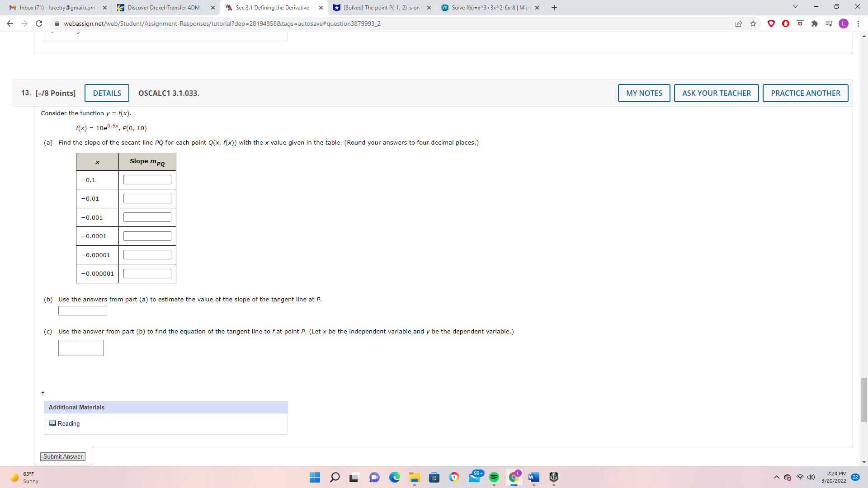Open Word from the taskbar
The height and width of the screenshot is (488, 868).
[533, 477]
